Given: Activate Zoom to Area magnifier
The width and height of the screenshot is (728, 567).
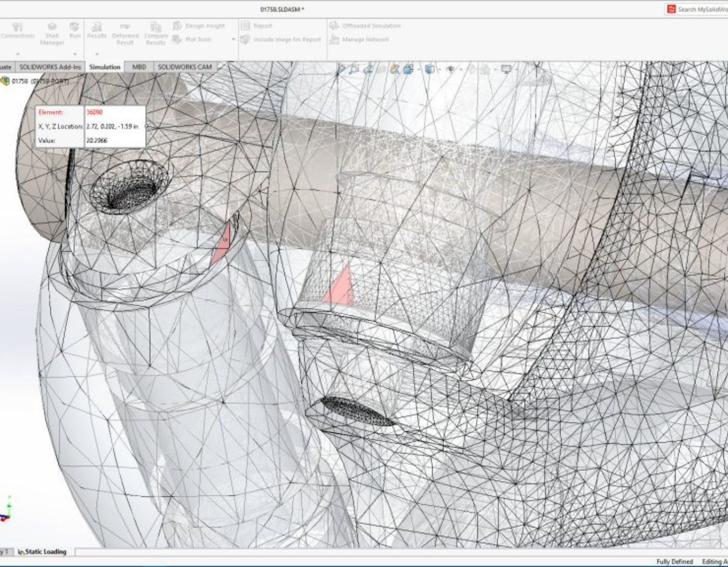Looking at the screenshot, I should [354, 69].
